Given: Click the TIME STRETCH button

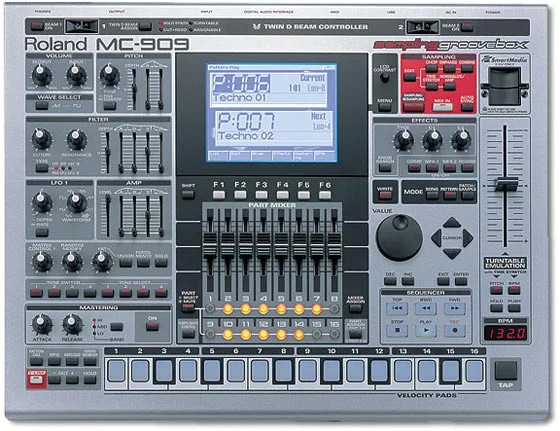Looking at the screenshot, I should (x=432, y=86).
